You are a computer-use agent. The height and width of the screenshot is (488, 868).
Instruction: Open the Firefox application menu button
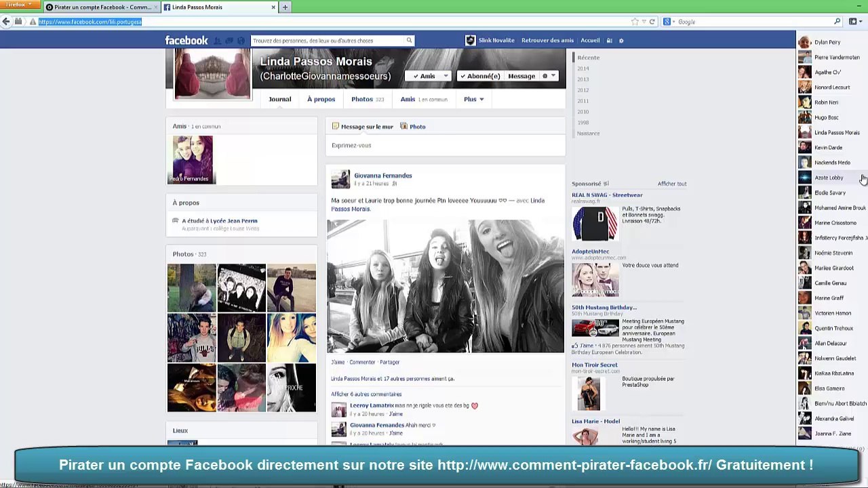tap(19, 5)
